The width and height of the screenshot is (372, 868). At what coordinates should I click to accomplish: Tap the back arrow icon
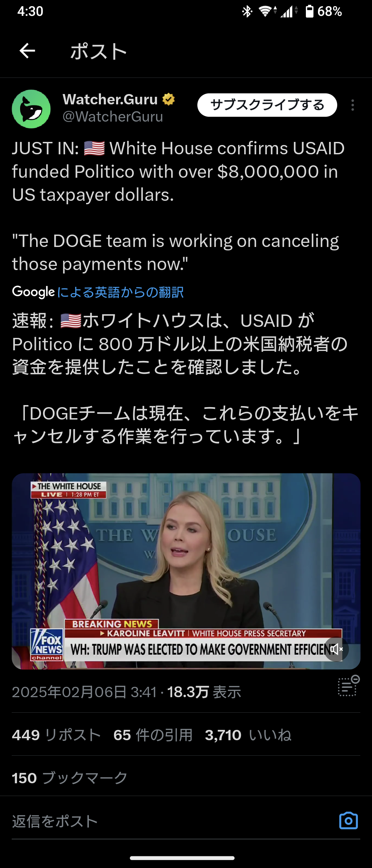click(27, 51)
